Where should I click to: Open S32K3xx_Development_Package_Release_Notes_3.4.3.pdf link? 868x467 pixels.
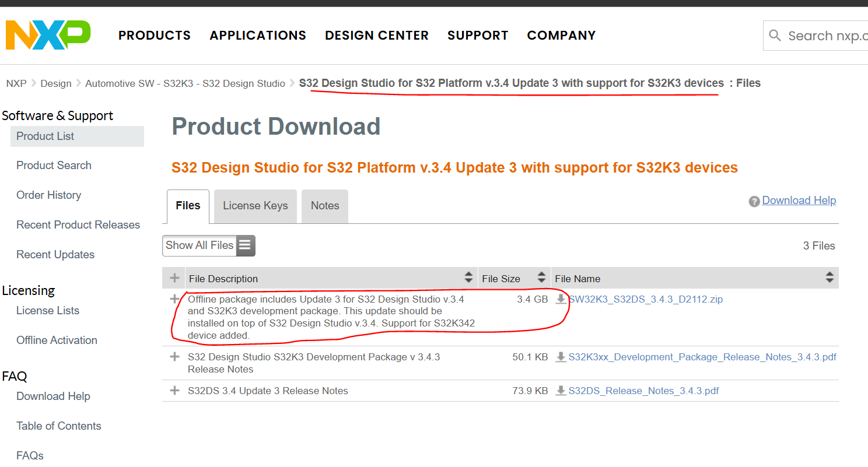(x=702, y=357)
